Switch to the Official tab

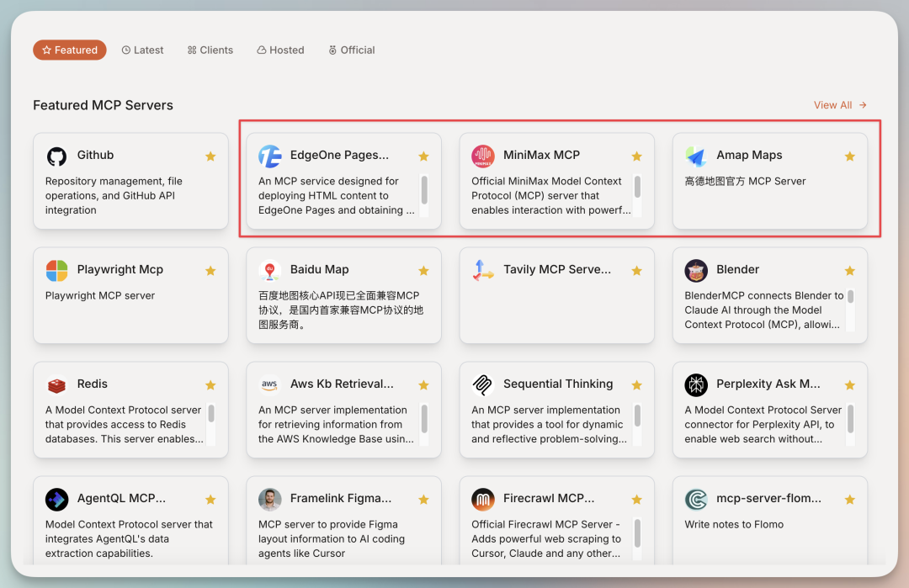[352, 50]
